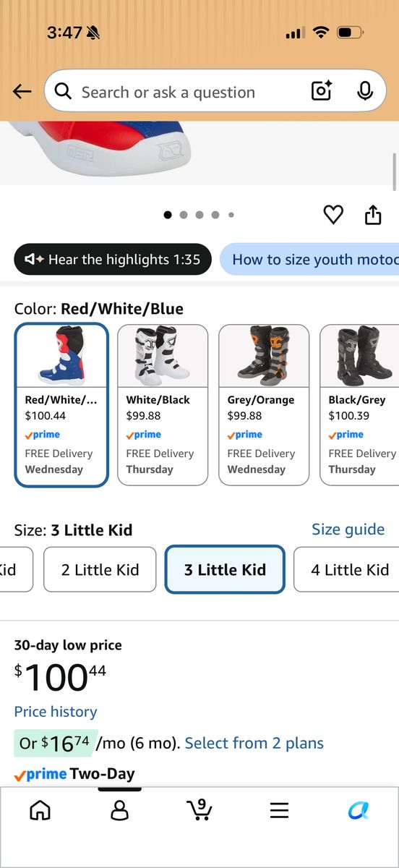The image size is (399, 868).
Task: Tap the back arrow icon
Action: coord(22,91)
